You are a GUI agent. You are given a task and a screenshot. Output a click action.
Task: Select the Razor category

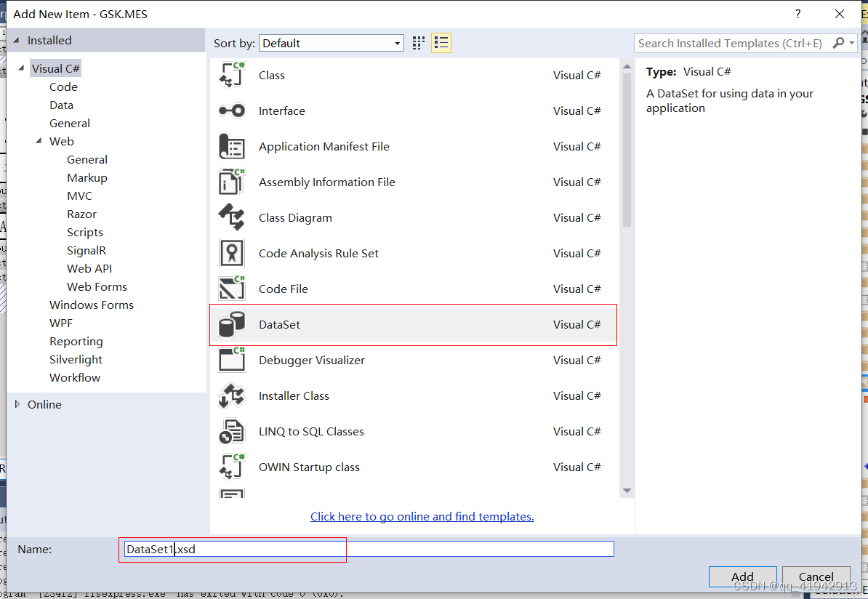[82, 214]
